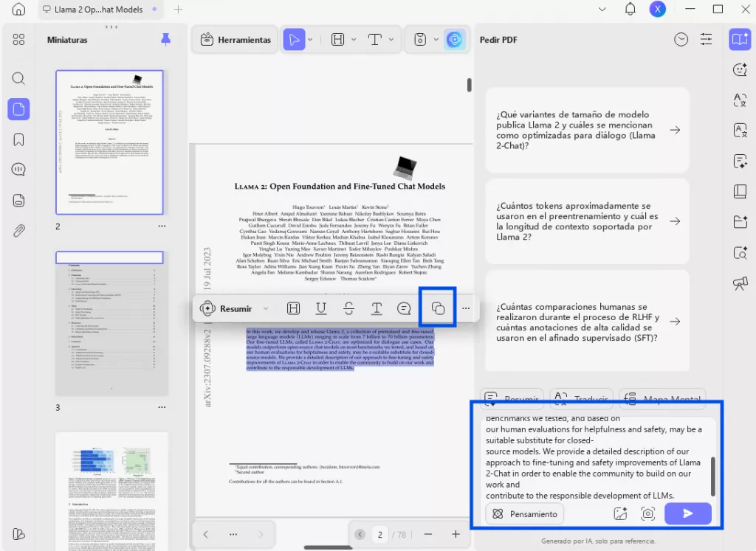Open options menu for thumbnail page 3
Image resolution: width=756 pixels, height=551 pixels.
point(162,407)
